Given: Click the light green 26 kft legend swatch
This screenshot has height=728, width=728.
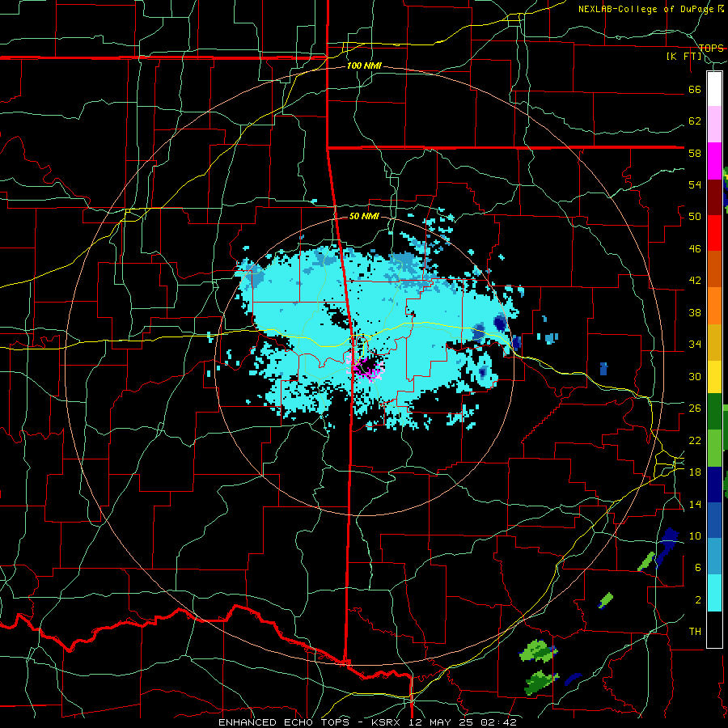Looking at the screenshot, I should tap(714, 448).
